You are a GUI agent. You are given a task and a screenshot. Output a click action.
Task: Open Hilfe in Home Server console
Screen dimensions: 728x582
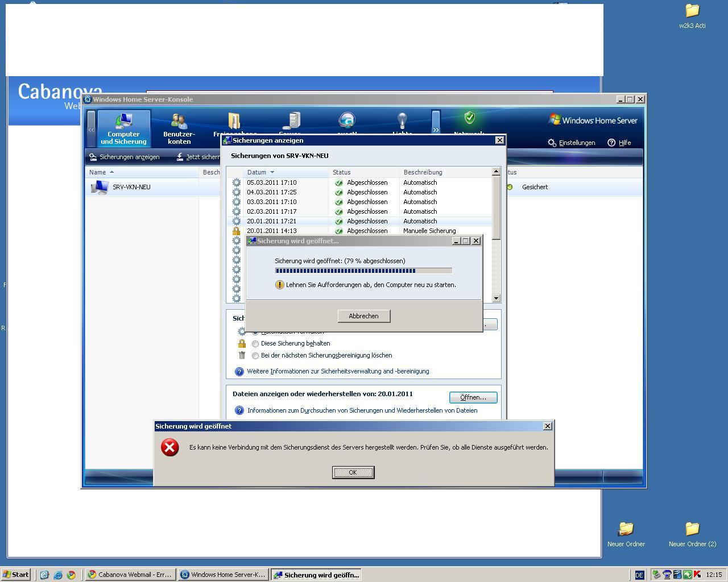click(619, 143)
